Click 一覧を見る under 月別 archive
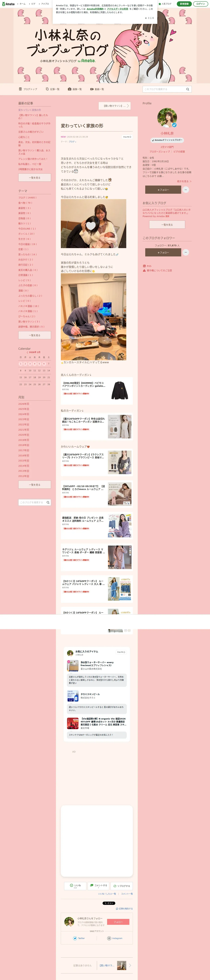Image resolution: width=210 pixels, height=980 pixels. (x=35, y=485)
